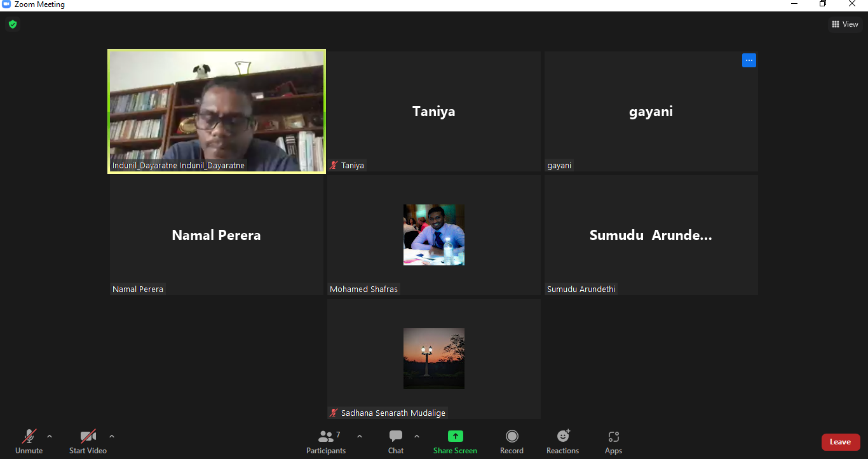Click Sadhana Senarath Mudalige profile picture
Screen dimensions: 868x459
434,358
